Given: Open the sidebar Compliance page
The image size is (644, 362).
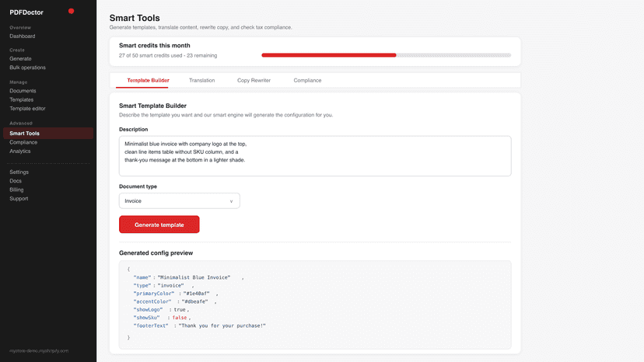Looking at the screenshot, I should point(23,142).
